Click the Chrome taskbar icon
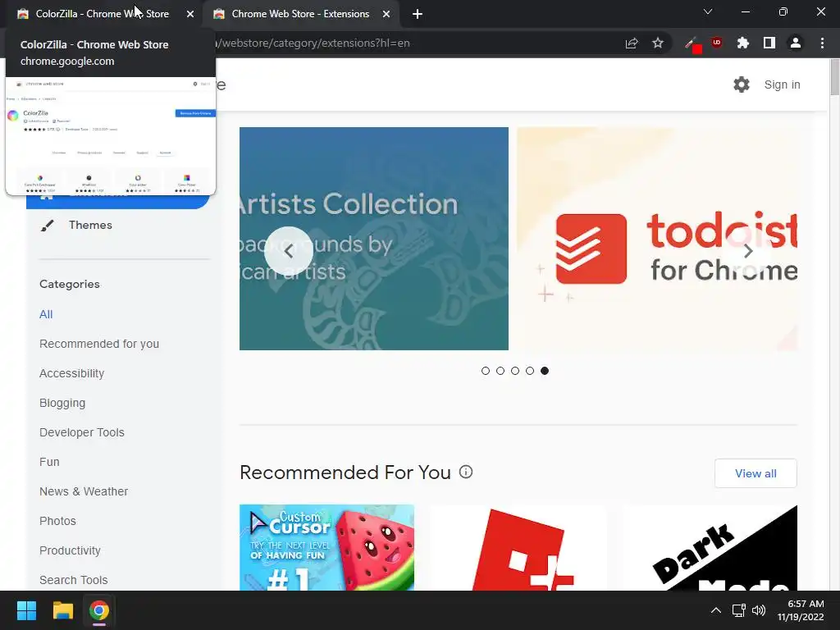 coord(99,610)
